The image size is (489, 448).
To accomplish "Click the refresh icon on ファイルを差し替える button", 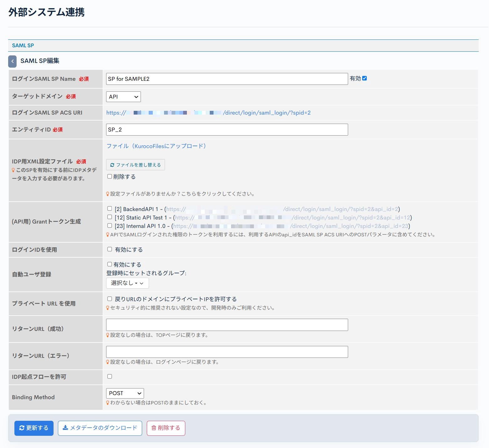I will (112, 164).
